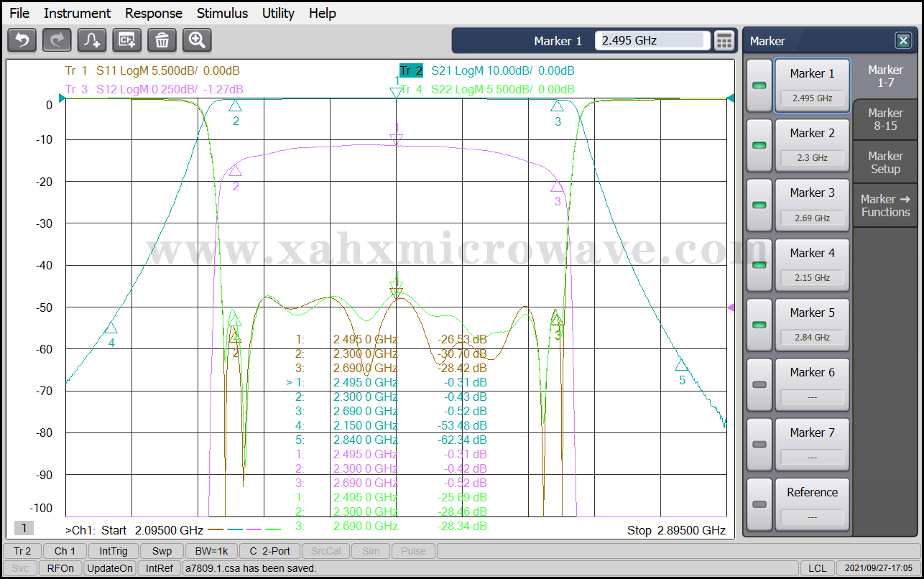Click the LCL status indicator

click(x=817, y=568)
